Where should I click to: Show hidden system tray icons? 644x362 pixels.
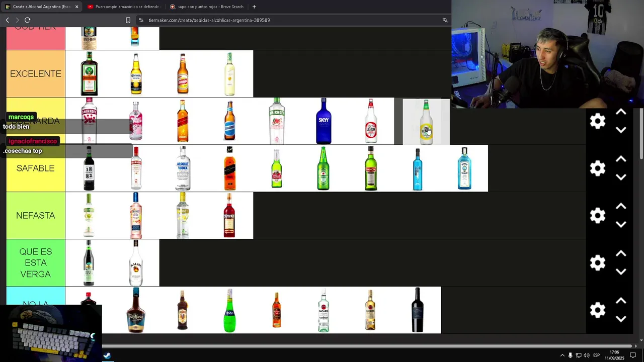pyautogui.click(x=562, y=355)
